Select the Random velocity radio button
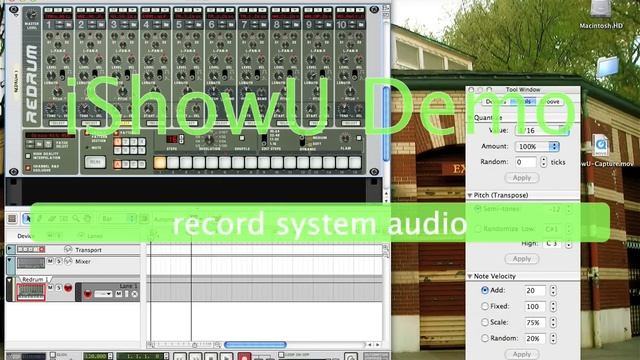 [484, 338]
